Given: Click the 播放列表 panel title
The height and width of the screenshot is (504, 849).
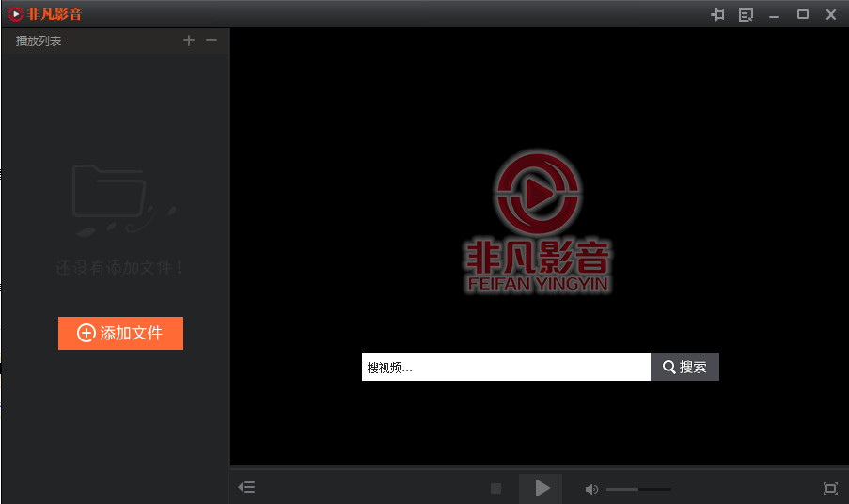Looking at the screenshot, I should click(39, 41).
